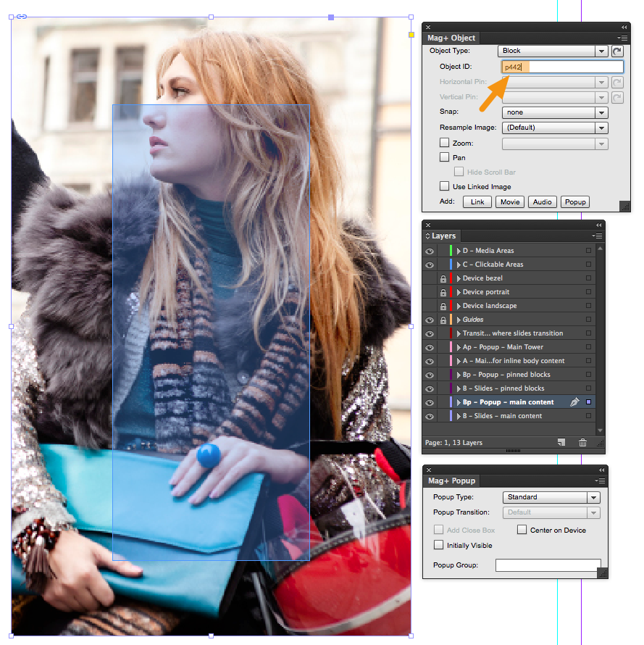Add a Link to the object

coord(477,202)
